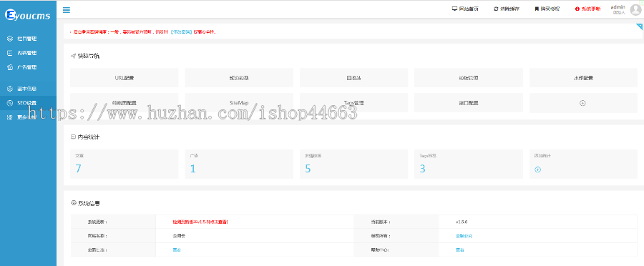
Task: Open the 接口配置 shortcut
Action: click(x=469, y=103)
